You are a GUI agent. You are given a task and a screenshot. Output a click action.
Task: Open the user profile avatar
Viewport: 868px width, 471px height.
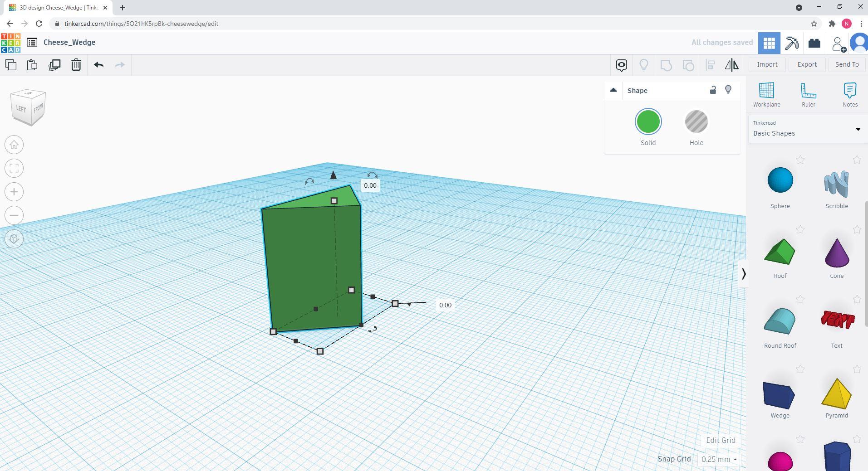coord(859,43)
